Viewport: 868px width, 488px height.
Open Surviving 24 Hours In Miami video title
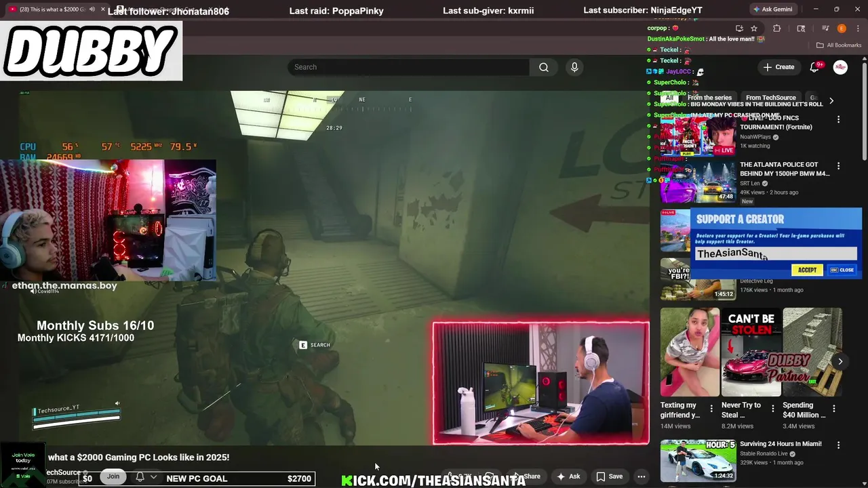[x=781, y=444]
